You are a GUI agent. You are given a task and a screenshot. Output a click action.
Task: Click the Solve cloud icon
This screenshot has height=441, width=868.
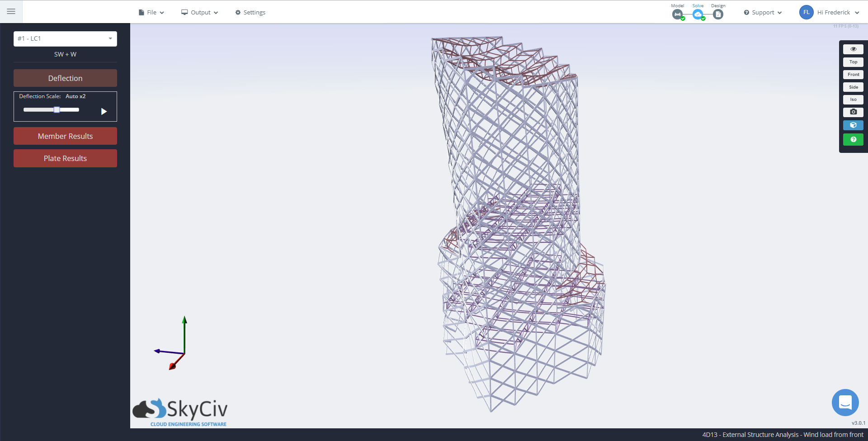(698, 14)
